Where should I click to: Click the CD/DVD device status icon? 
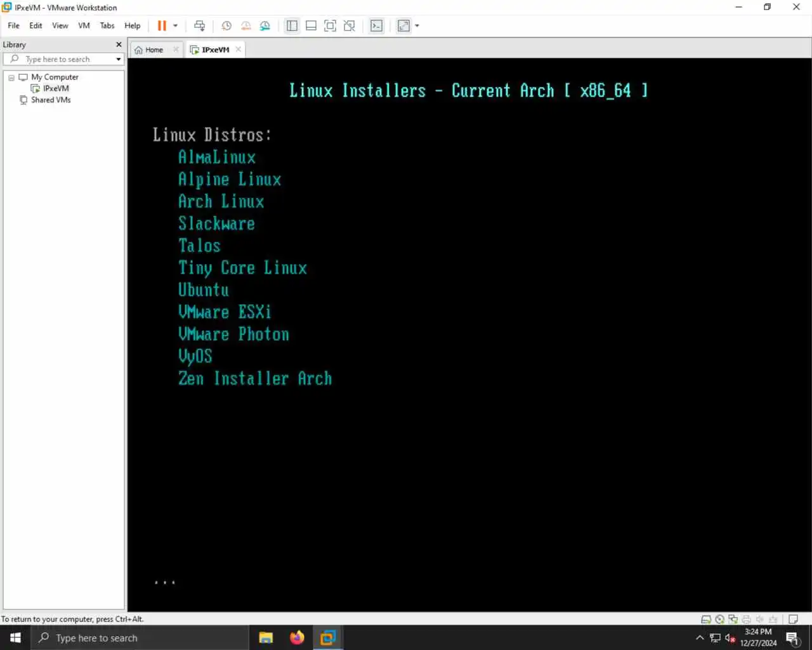719,620
